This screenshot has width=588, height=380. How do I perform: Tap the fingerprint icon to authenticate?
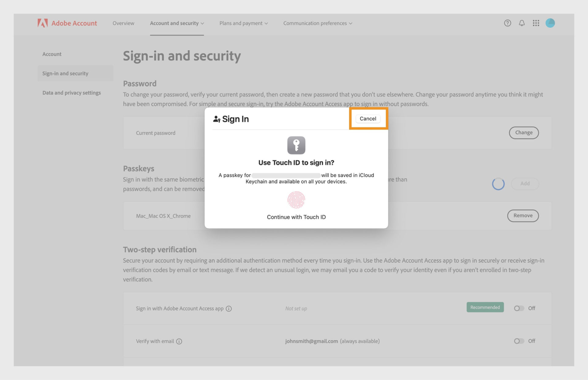(x=296, y=200)
